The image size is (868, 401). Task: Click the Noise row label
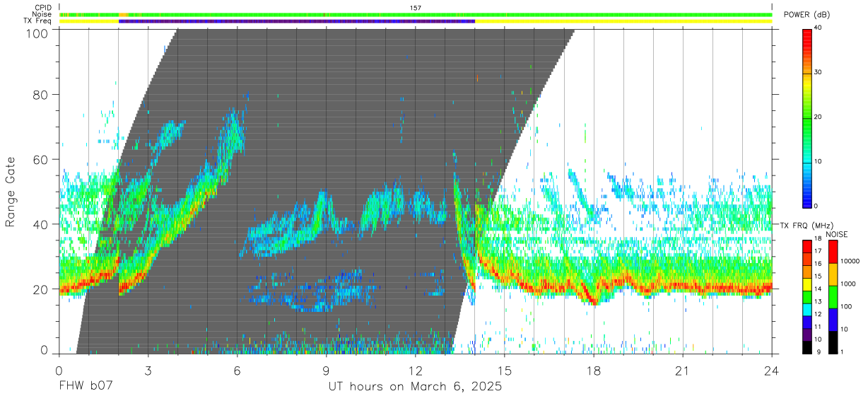click(43, 14)
